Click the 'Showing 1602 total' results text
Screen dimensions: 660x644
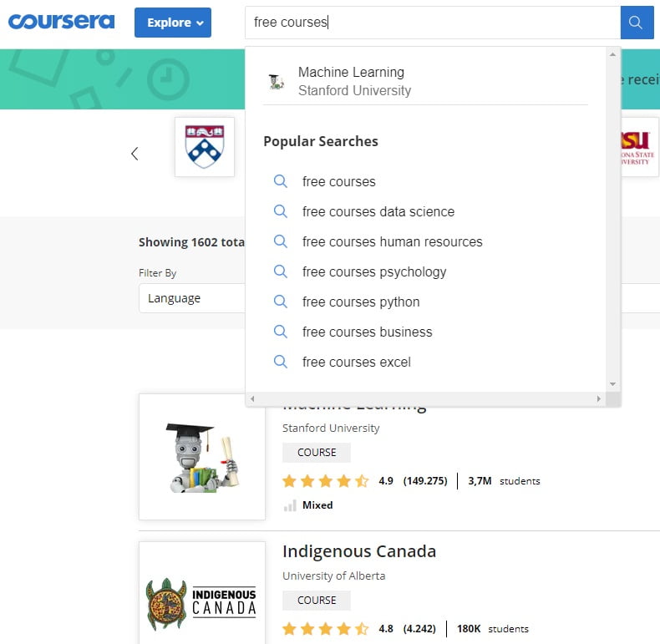point(191,242)
